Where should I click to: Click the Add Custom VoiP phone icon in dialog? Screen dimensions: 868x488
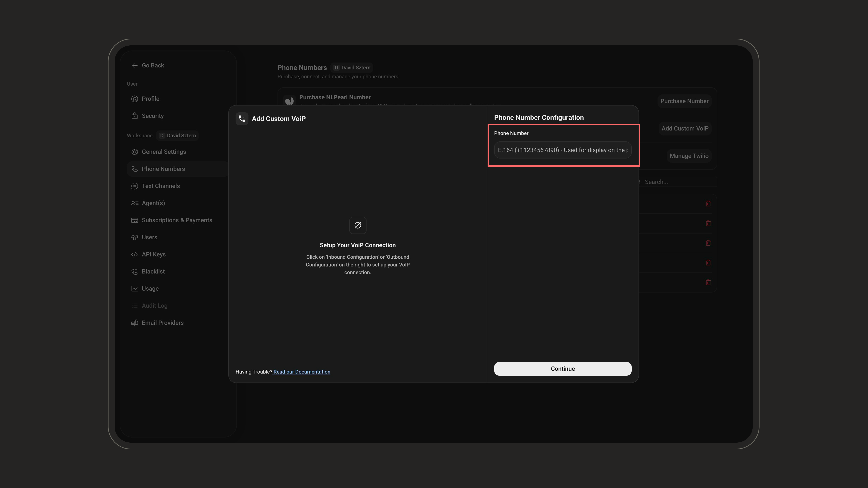pyautogui.click(x=242, y=119)
